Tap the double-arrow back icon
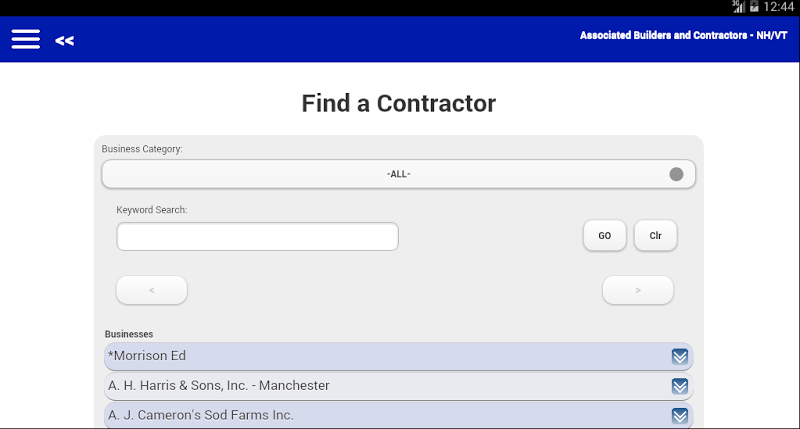The height and width of the screenshot is (429, 800). click(x=65, y=41)
